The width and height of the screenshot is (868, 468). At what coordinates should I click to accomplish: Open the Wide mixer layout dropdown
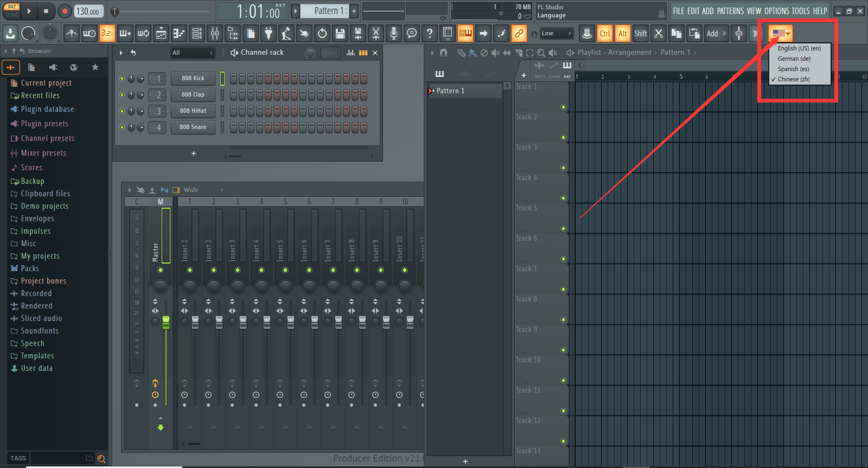click(x=203, y=190)
